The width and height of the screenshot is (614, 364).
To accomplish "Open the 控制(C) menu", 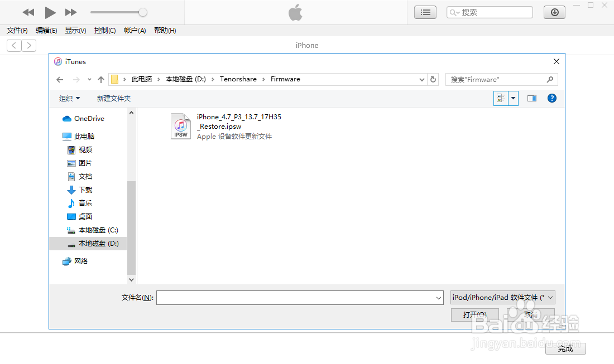I will pos(105,31).
